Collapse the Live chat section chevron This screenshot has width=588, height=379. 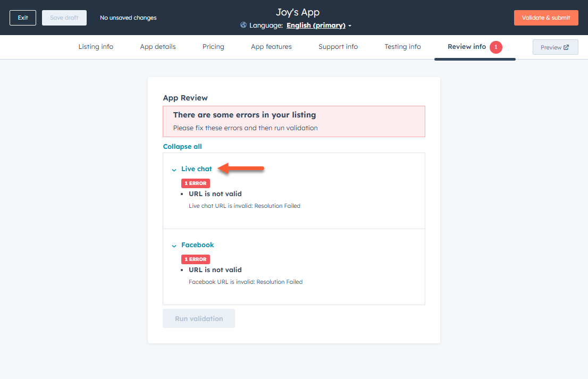(174, 170)
